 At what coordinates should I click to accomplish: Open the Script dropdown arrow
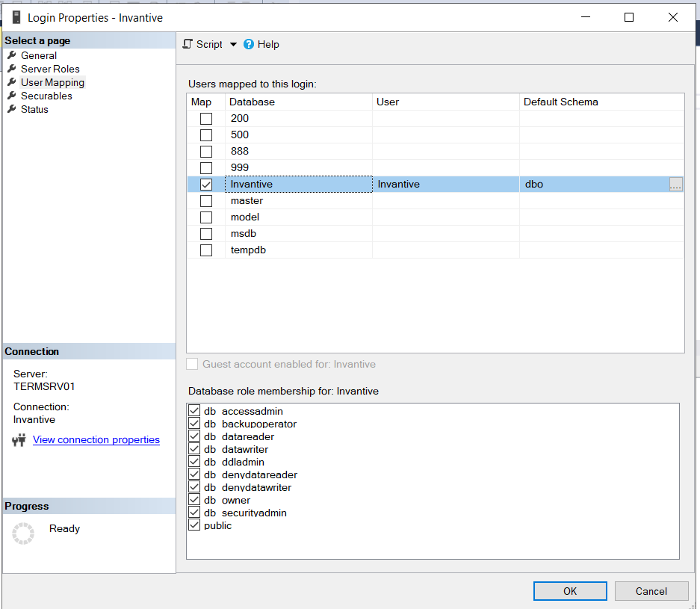coord(233,44)
